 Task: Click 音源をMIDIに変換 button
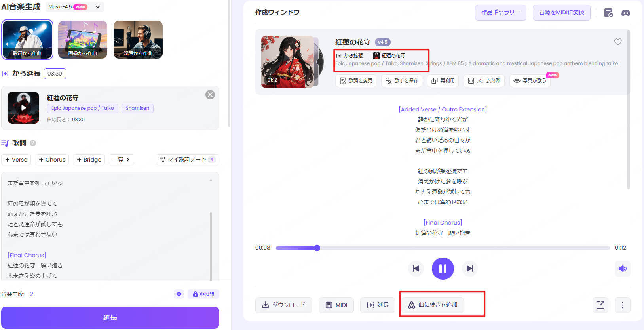point(562,13)
